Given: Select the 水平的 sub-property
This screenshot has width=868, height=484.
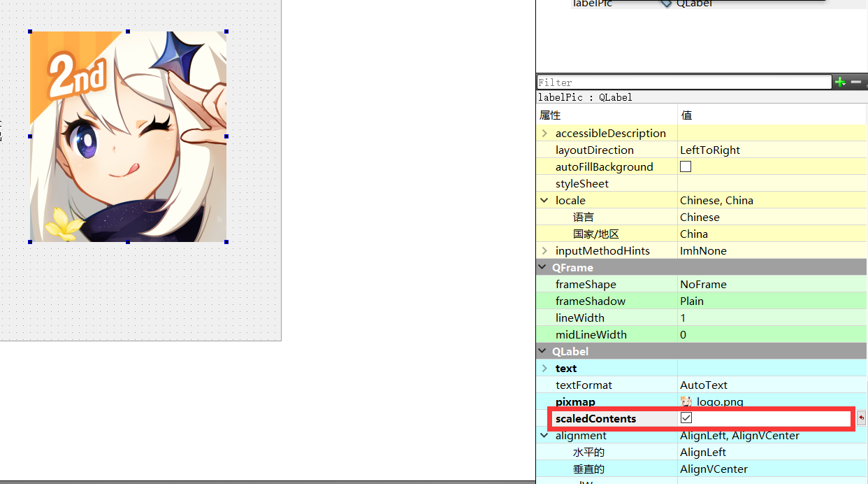Looking at the screenshot, I should (588, 452).
